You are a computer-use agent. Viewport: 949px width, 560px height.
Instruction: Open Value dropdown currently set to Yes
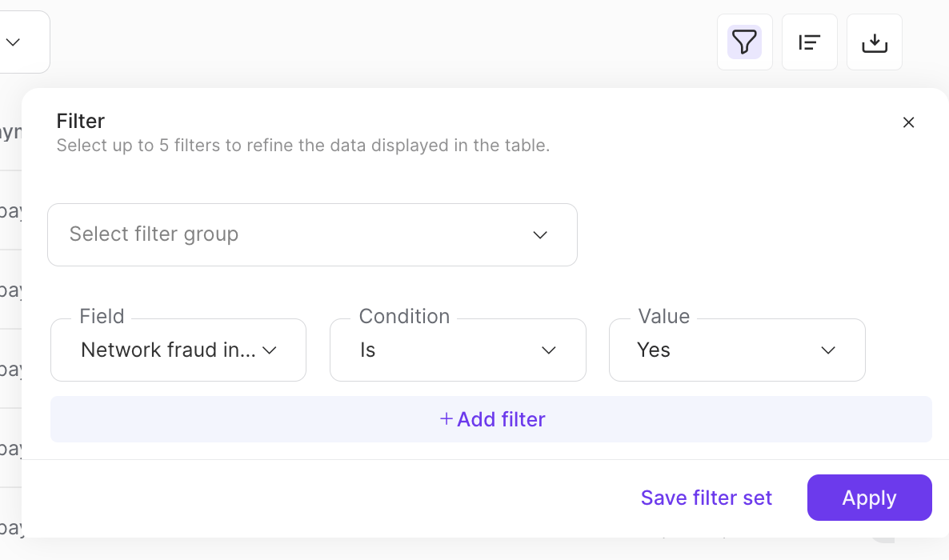tap(736, 350)
